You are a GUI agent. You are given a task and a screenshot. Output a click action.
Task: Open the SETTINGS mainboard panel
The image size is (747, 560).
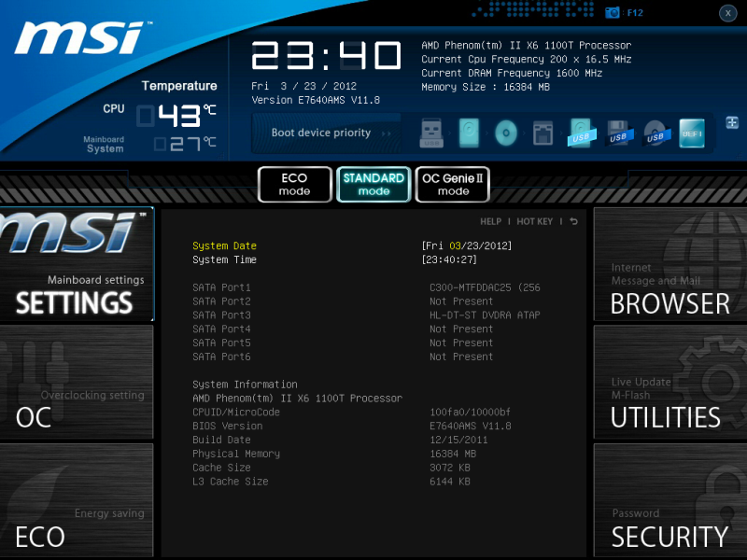coord(77,264)
